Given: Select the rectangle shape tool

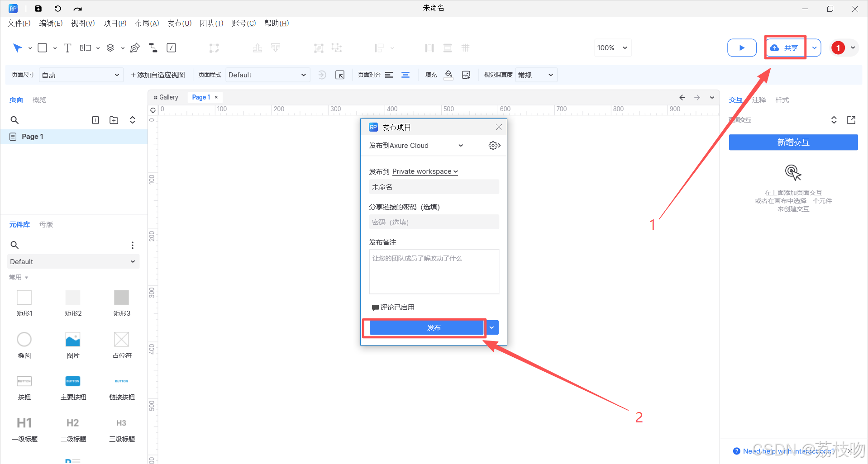Looking at the screenshot, I should click(x=43, y=48).
